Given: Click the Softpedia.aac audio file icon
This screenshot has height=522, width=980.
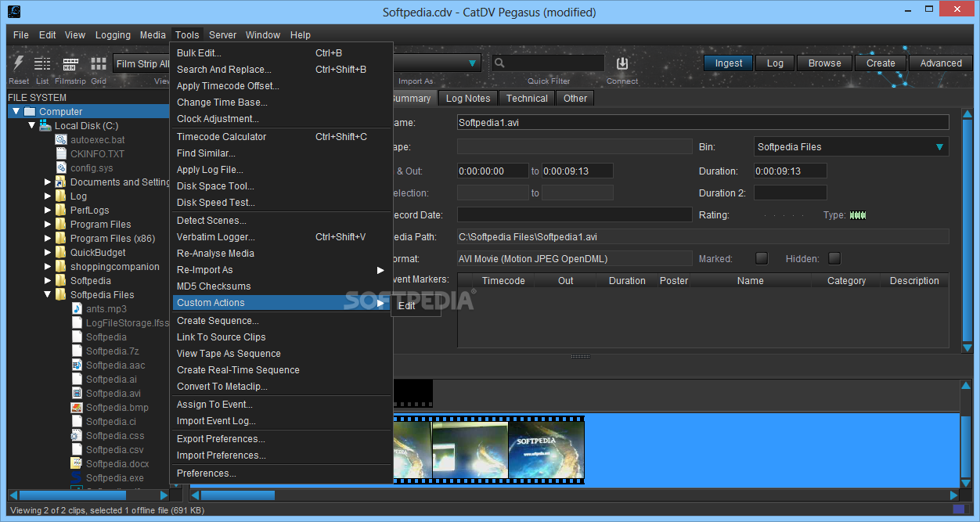Looking at the screenshot, I should (x=77, y=365).
